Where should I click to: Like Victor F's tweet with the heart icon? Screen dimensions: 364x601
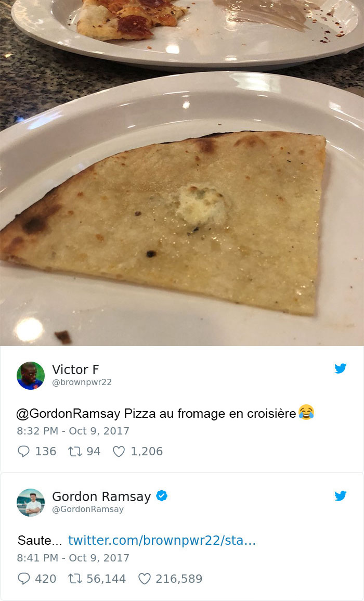119,452
